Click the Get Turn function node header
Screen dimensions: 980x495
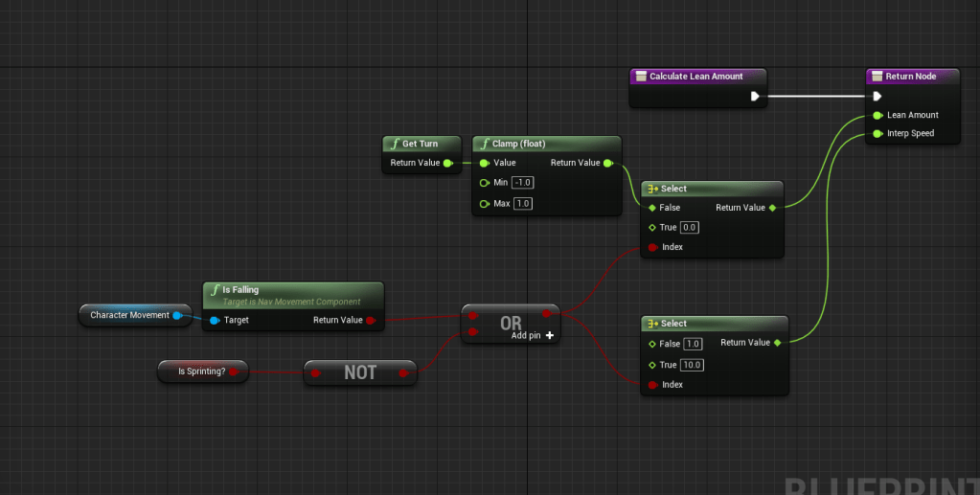tap(420, 144)
